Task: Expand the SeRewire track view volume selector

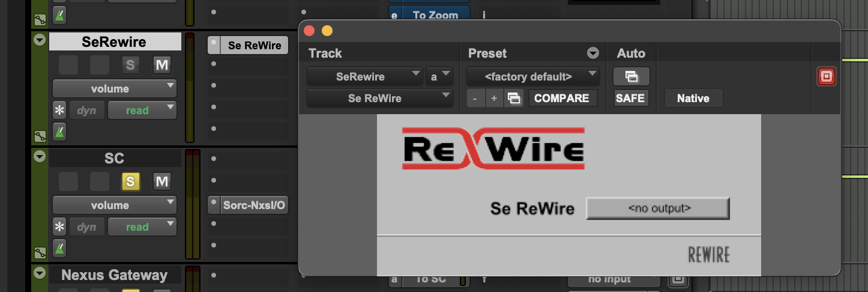Action: click(x=114, y=89)
